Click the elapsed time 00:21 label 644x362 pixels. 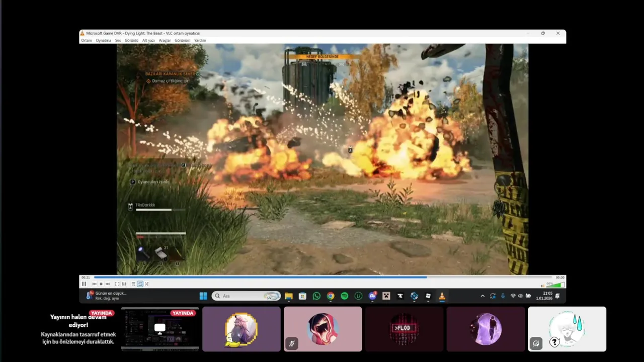[86, 277]
